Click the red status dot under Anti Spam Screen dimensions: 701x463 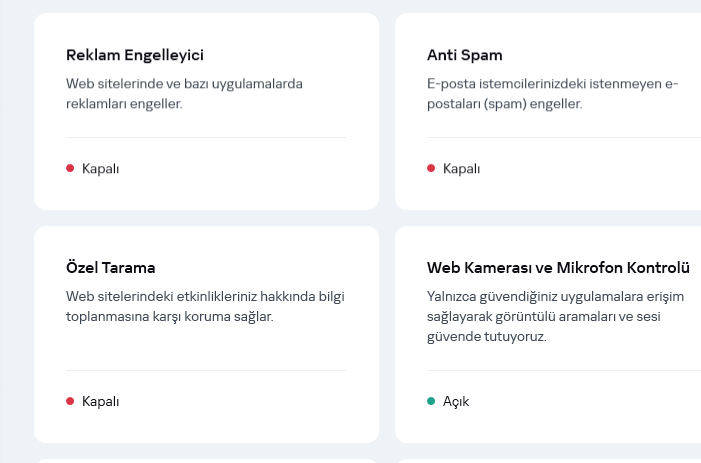(431, 169)
